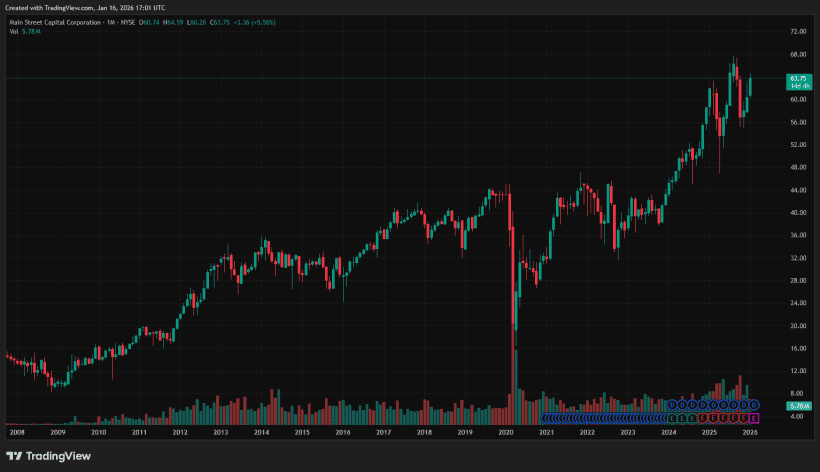This screenshot has height=472, width=820.
Task: Click the Vol indicator label in legend
Action: click(x=13, y=31)
